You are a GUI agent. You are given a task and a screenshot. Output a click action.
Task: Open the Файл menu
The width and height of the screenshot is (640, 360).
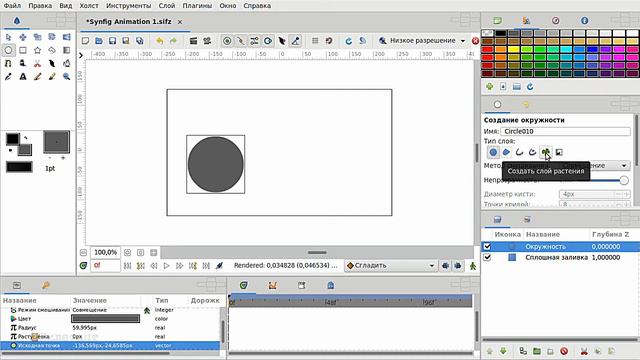[x=12, y=6]
